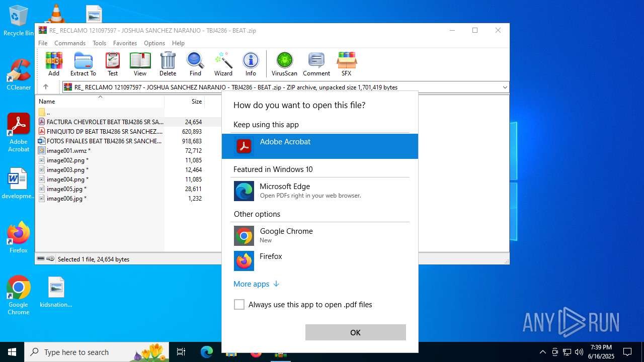Add an archive Comment

coord(316,64)
